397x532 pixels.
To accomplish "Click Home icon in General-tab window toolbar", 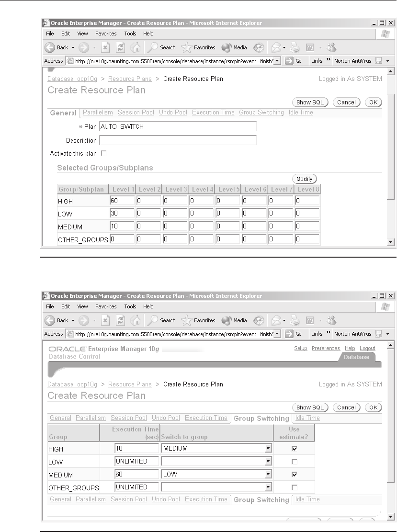I will [136, 47].
